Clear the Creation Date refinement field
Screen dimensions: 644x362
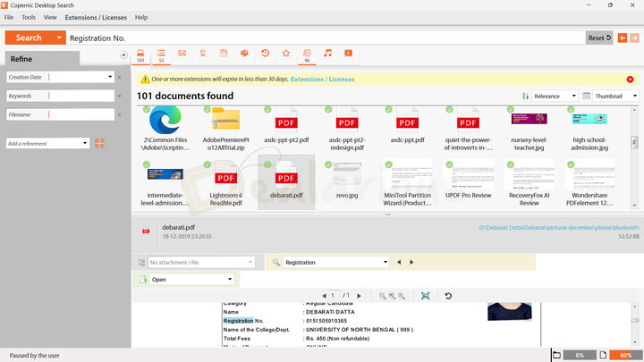[x=120, y=77]
